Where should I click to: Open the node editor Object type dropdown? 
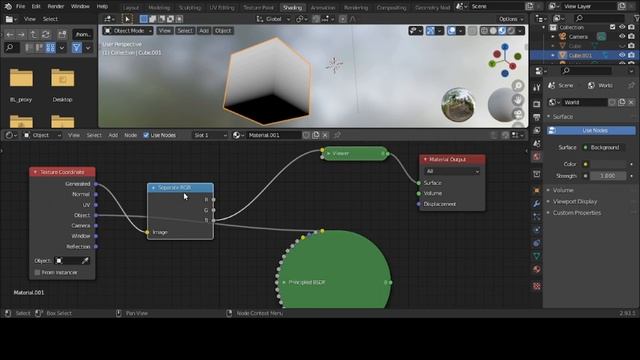[x=42, y=135]
